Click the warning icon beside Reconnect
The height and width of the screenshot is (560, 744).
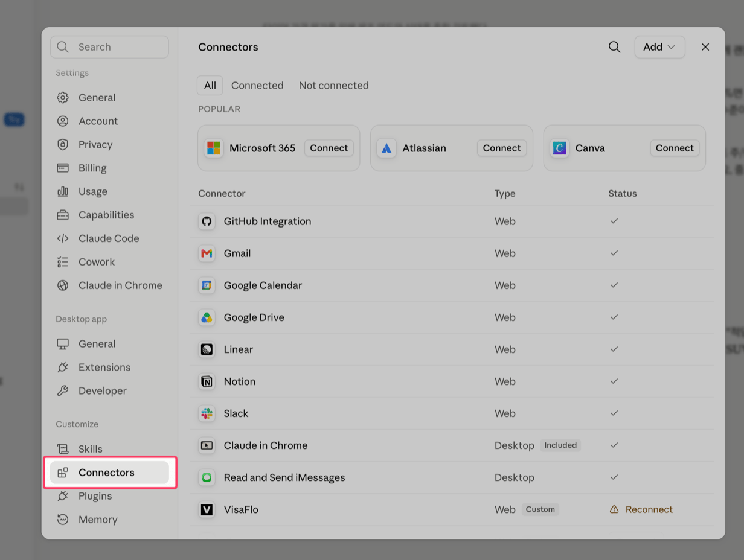click(x=614, y=509)
